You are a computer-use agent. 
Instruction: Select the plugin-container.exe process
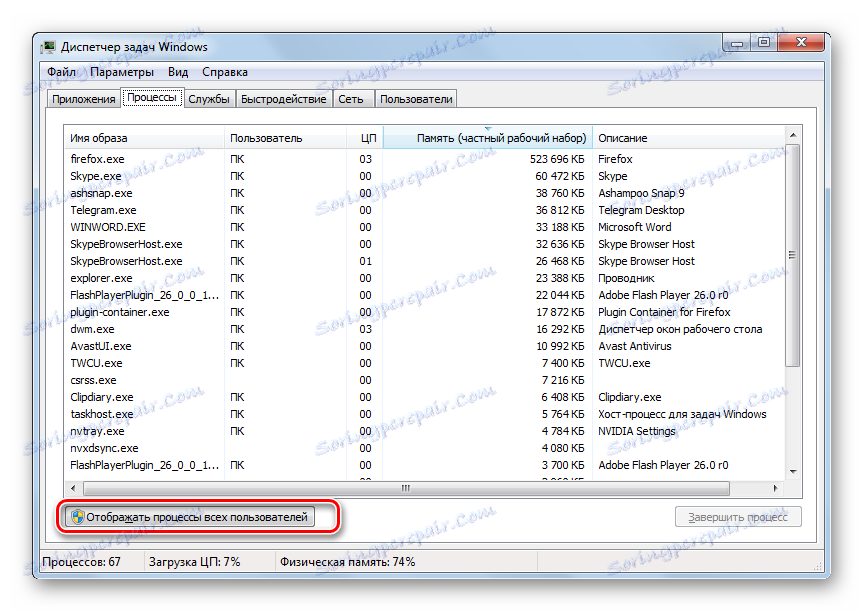click(424, 312)
